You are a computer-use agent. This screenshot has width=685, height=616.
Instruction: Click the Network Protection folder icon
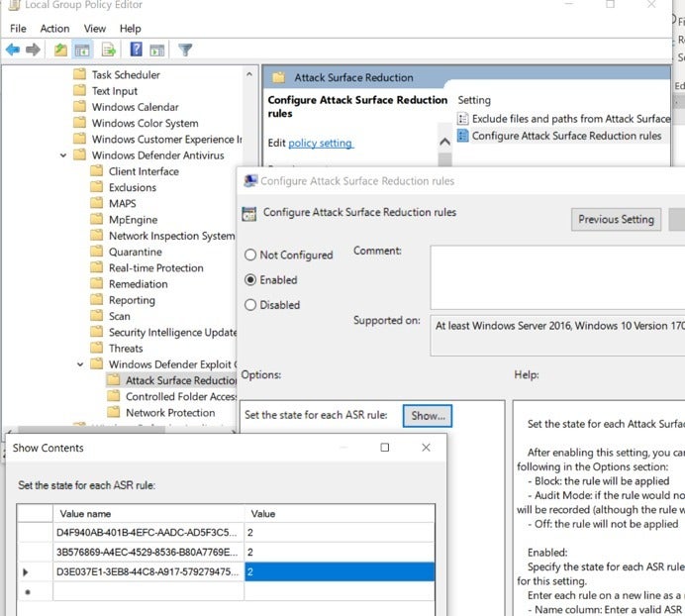point(114,412)
